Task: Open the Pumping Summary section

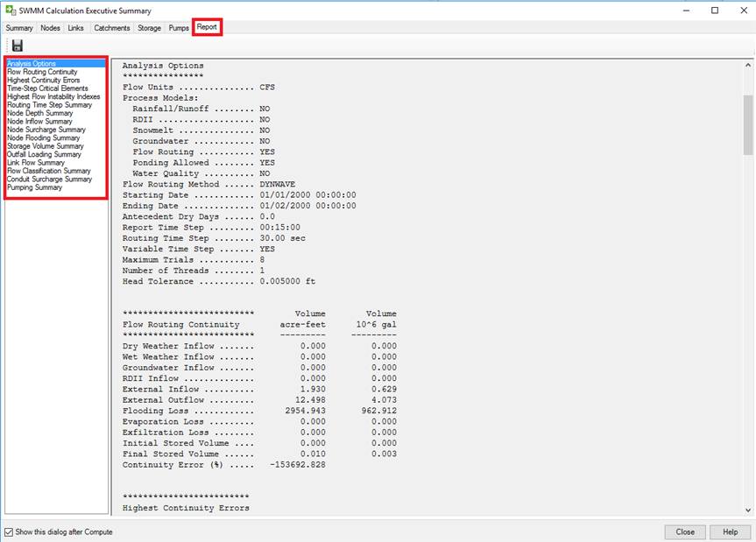Action: [33, 187]
